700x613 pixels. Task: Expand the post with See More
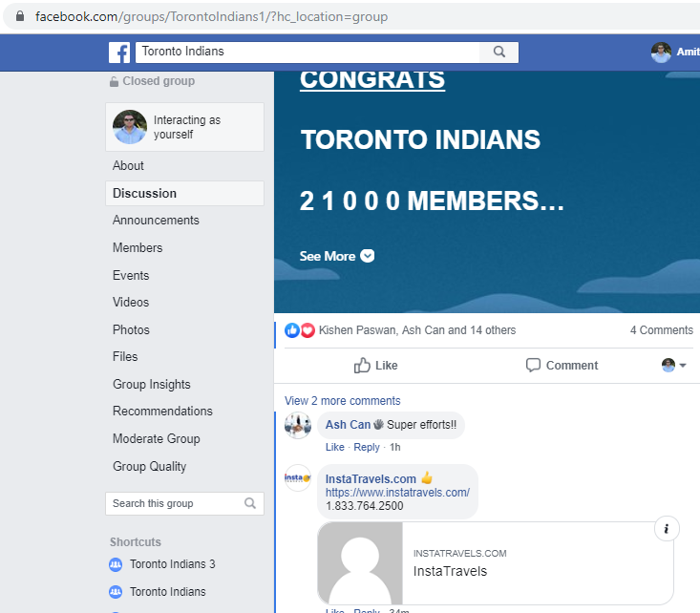[336, 256]
